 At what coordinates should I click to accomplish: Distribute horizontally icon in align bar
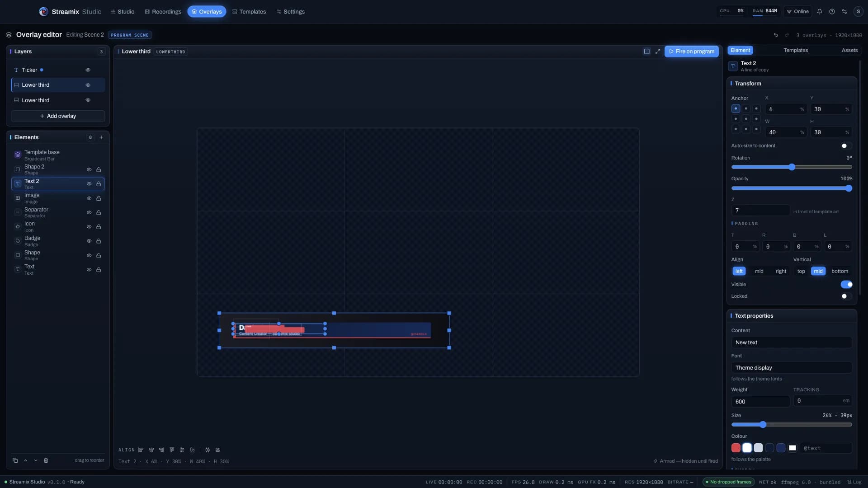[208, 450]
